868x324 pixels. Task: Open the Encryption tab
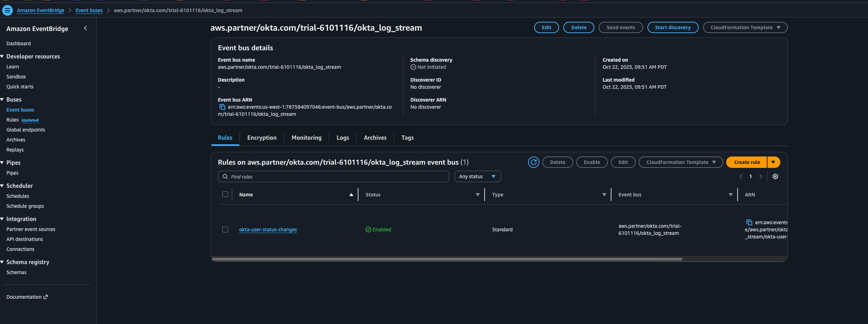[262, 138]
